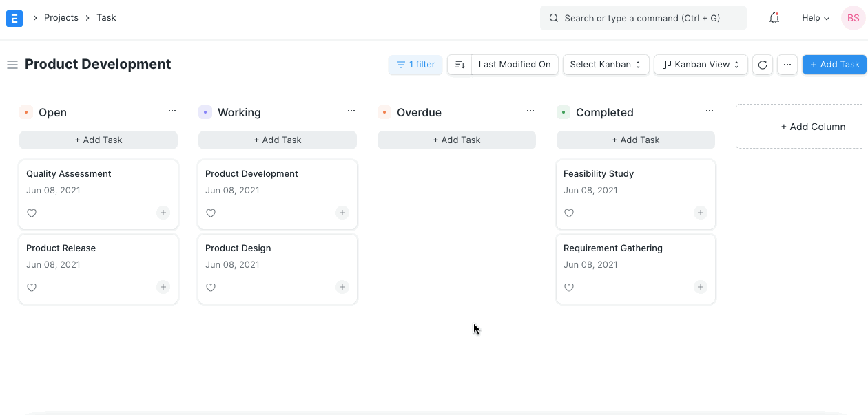Click the sidebar hamburger icon

[x=12, y=64]
